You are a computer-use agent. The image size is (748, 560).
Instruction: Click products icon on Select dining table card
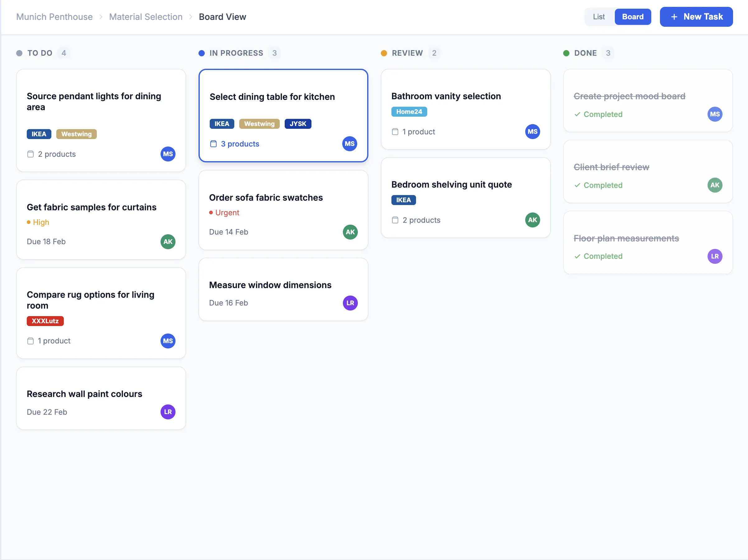coord(213,144)
